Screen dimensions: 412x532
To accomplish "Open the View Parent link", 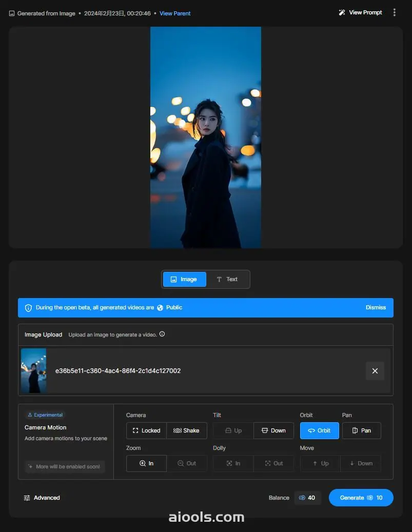I will click(175, 13).
